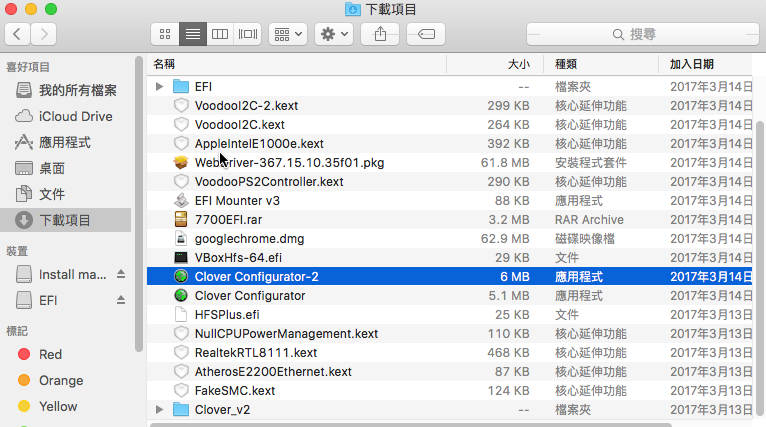Expand the Clover_v2 folder disclosure triangle
Screen dimensions: 766x427
click(x=159, y=409)
